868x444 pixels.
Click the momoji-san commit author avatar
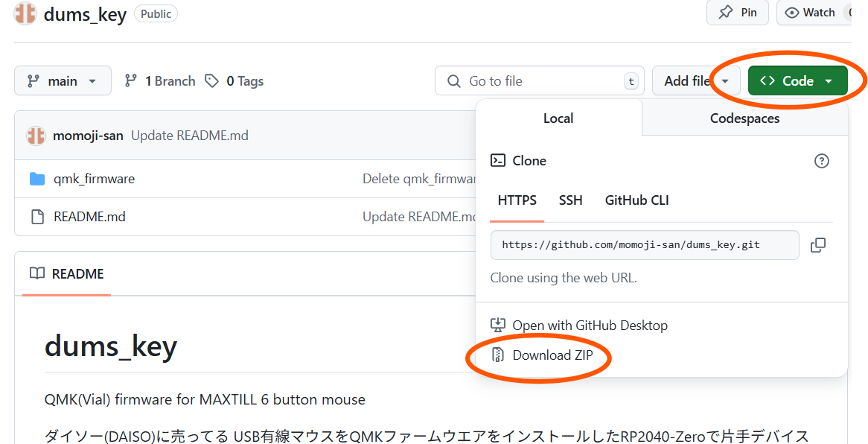pos(36,136)
